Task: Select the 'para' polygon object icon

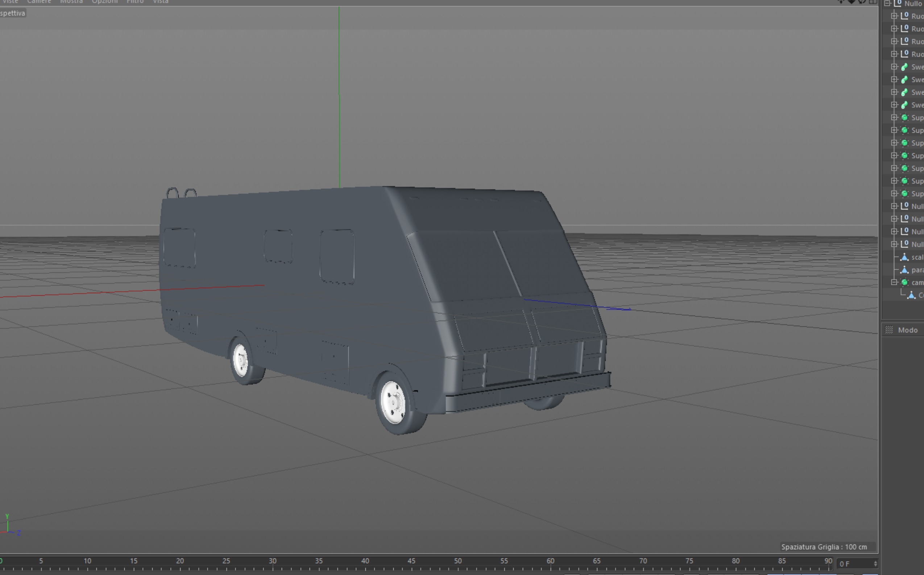Action: pos(904,270)
